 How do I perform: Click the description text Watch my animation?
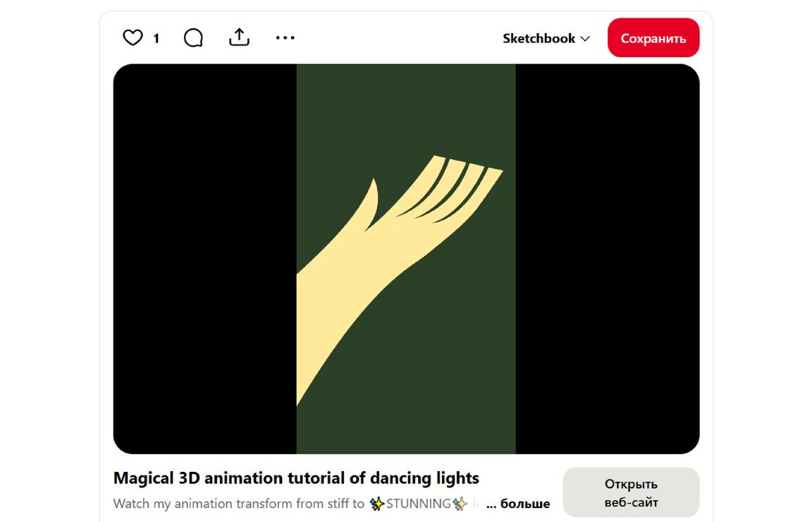[x=296, y=504]
